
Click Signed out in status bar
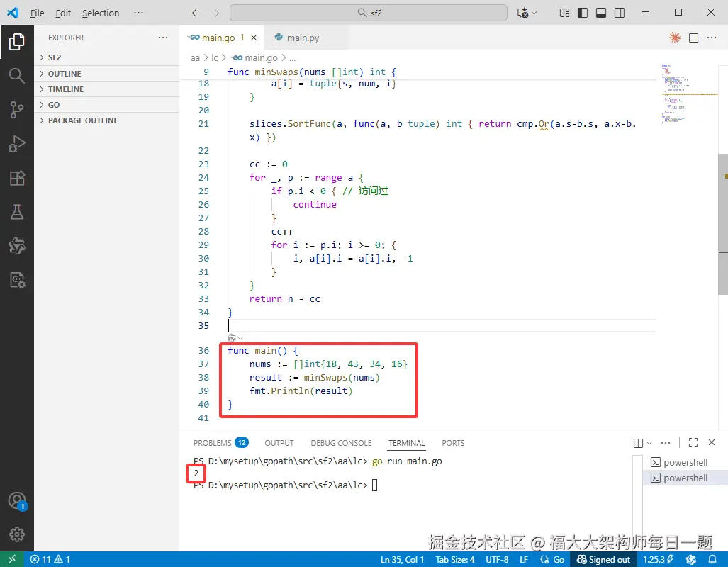click(603, 560)
